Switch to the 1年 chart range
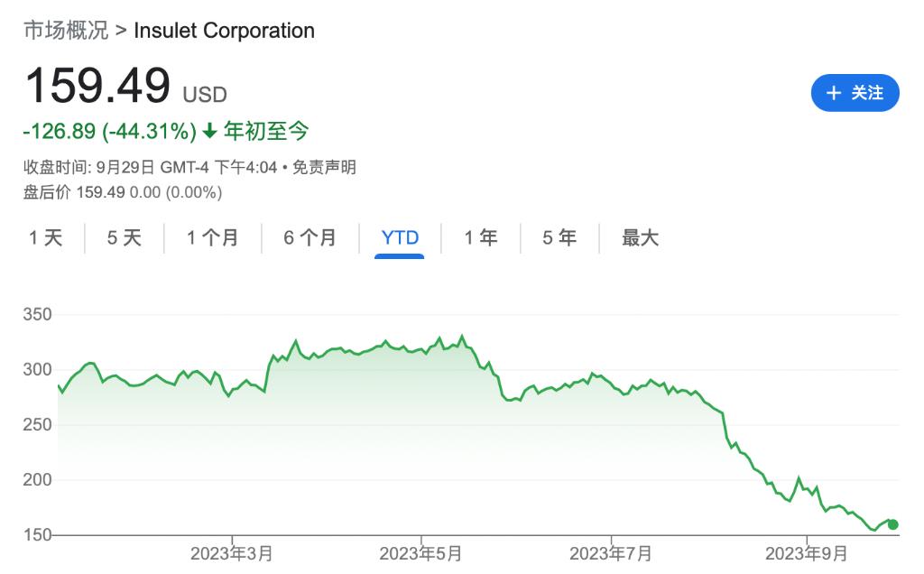 [480, 237]
